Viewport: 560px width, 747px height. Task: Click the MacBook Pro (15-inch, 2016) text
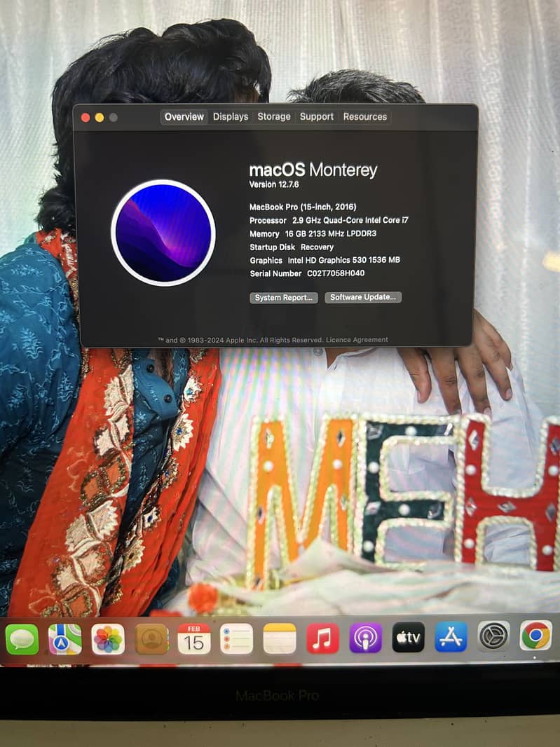pos(303,207)
